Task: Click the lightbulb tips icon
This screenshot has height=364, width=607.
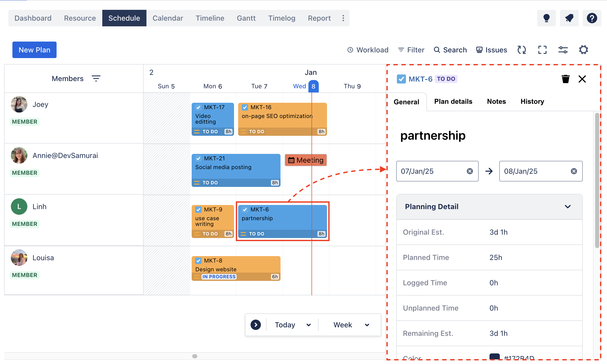Action: point(546,18)
